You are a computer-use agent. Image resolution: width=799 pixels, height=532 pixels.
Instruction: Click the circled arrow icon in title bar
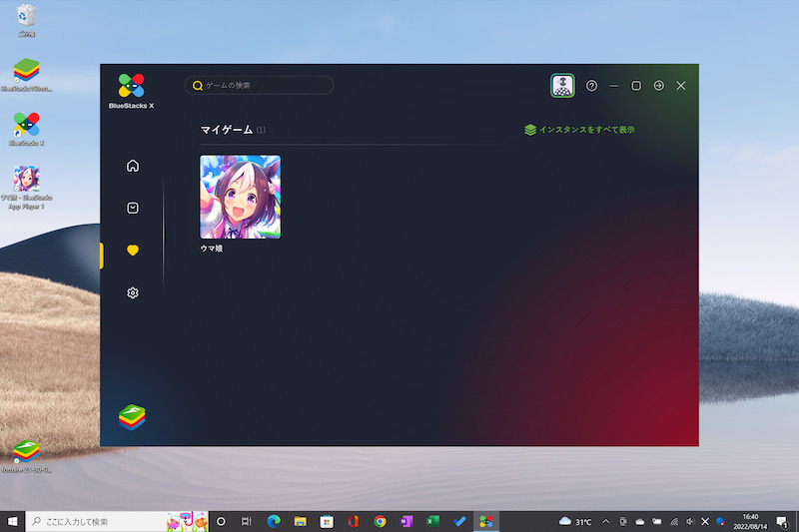coord(658,86)
